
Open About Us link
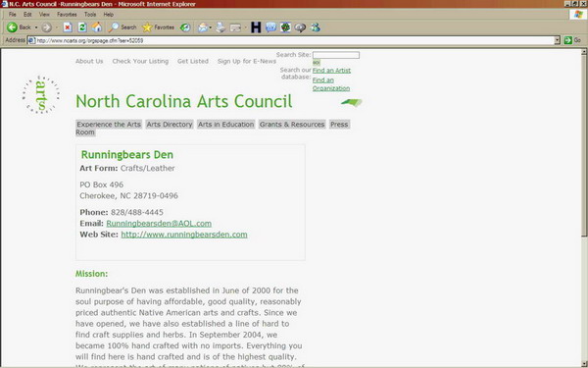89,61
